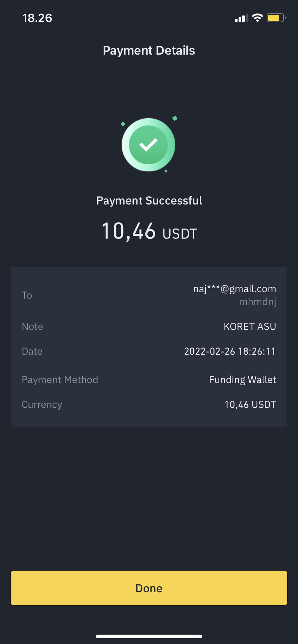Screen dimensions: 298x644
Task: Tap the Funding Wallet payment method
Action: point(242,379)
